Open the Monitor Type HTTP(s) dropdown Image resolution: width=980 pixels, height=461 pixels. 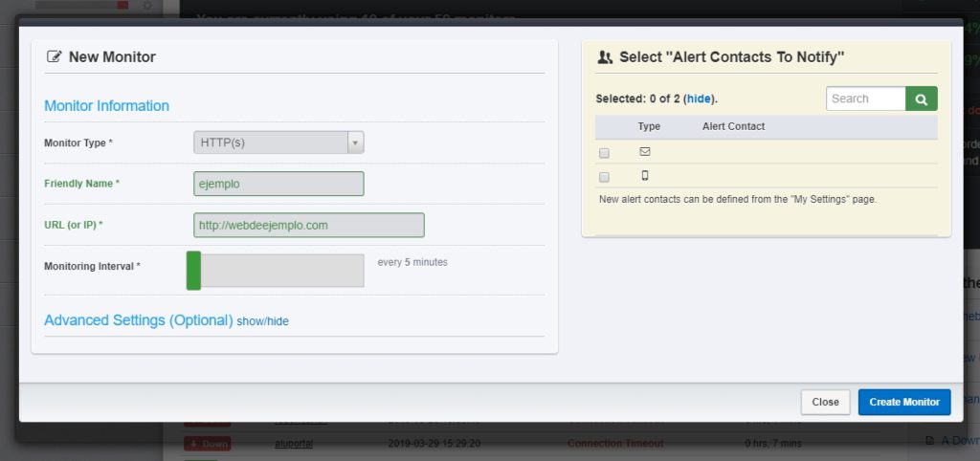[278, 143]
